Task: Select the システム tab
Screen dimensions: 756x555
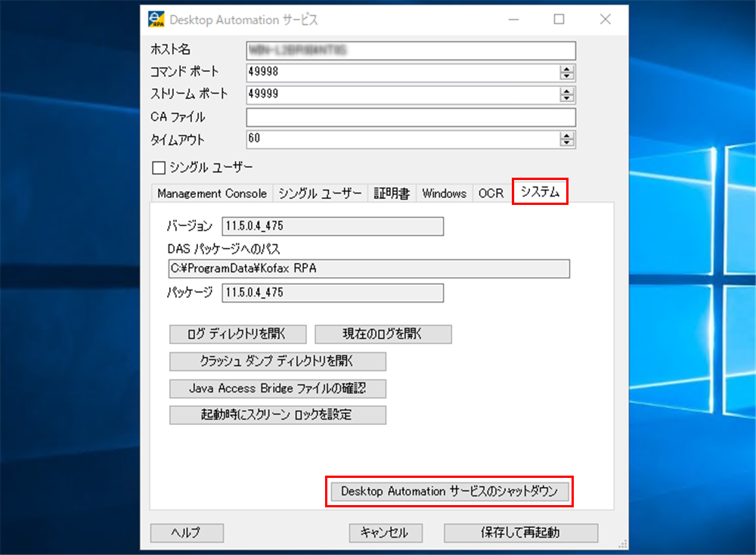Action: coord(540,192)
